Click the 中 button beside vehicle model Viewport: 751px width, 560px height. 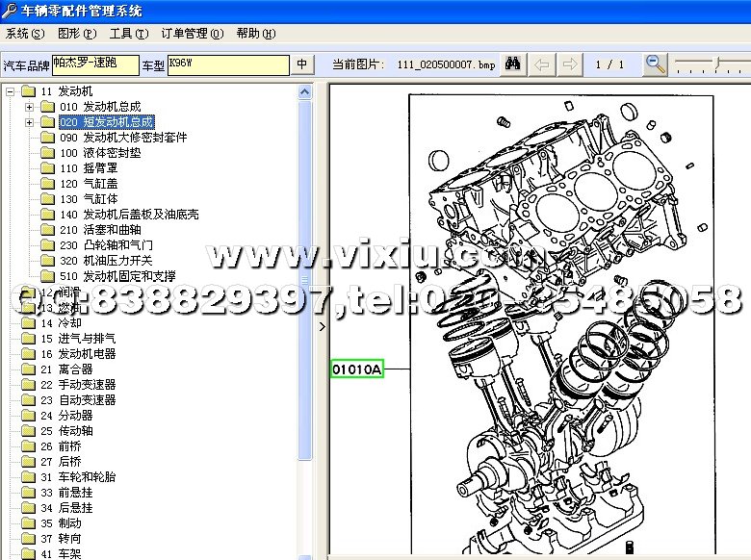(302, 64)
